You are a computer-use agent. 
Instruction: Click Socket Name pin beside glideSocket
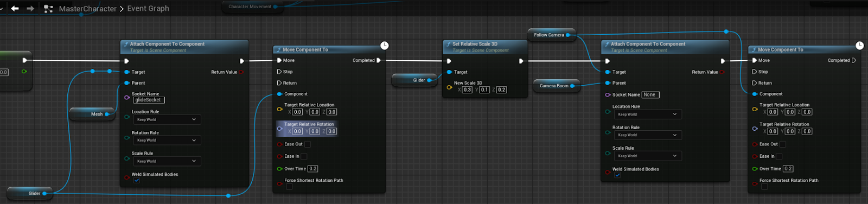[x=127, y=98]
